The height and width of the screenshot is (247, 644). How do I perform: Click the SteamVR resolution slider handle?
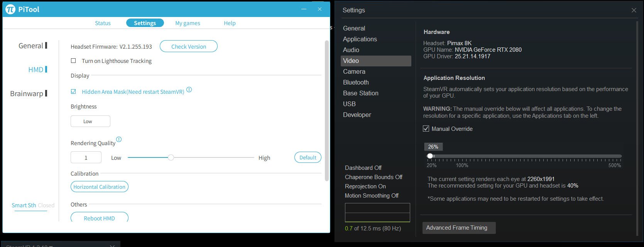[x=430, y=156]
